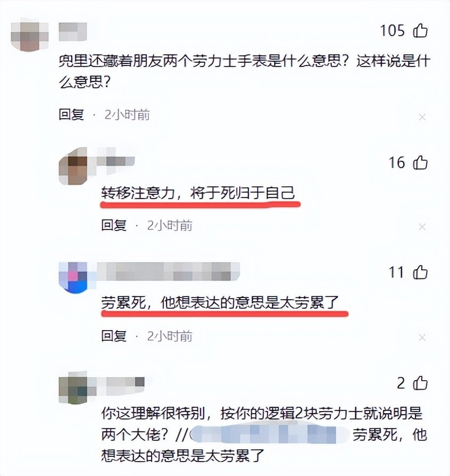450x476 pixels.
Task: Open long blurred username above 劳累死 reply
Action: point(168,272)
